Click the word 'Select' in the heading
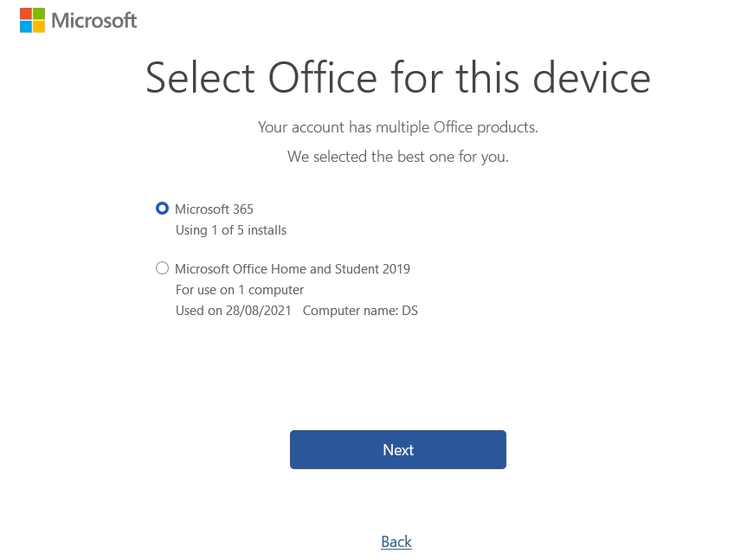The width and height of the screenshot is (753, 560). tap(200, 78)
